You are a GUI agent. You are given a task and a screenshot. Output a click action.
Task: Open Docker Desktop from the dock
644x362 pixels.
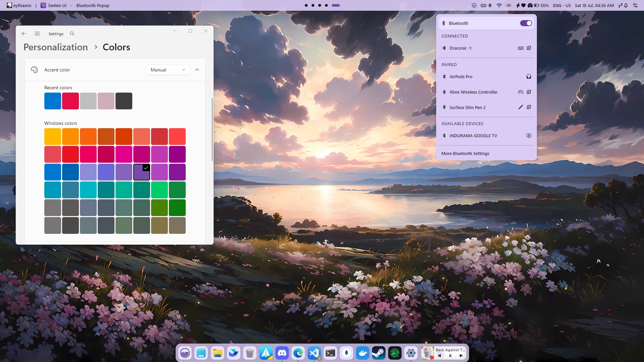coord(363,353)
